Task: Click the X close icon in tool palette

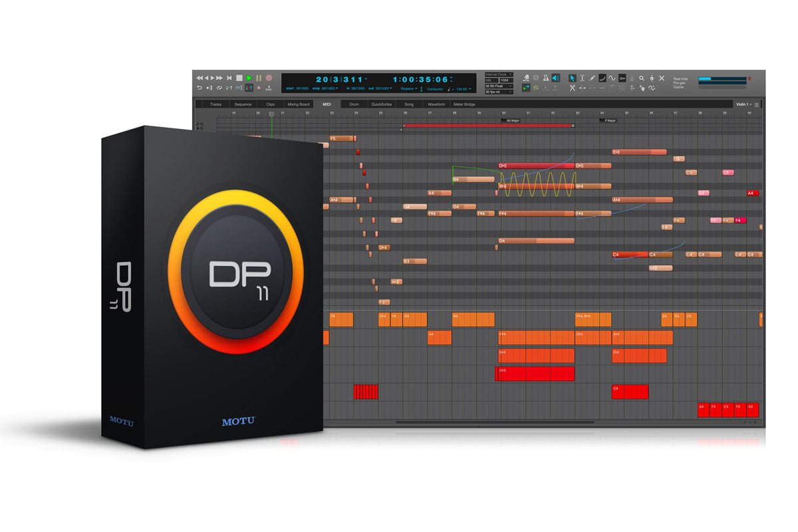Action: tap(662, 78)
